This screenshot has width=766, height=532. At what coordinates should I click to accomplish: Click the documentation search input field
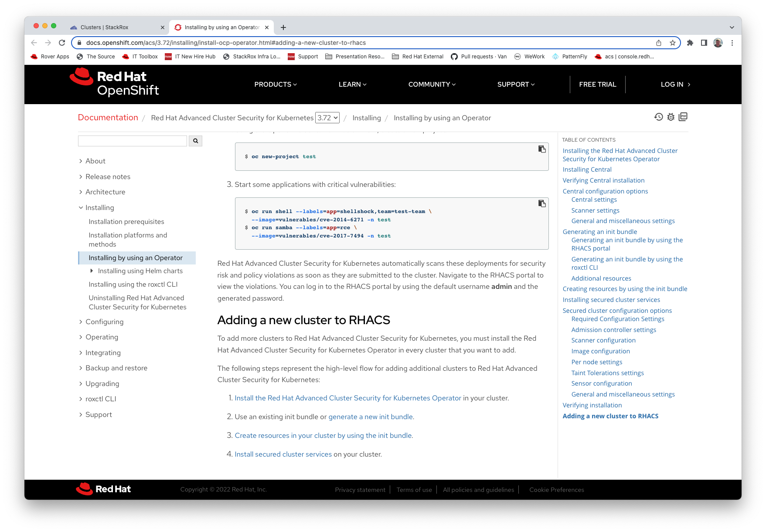[133, 141]
